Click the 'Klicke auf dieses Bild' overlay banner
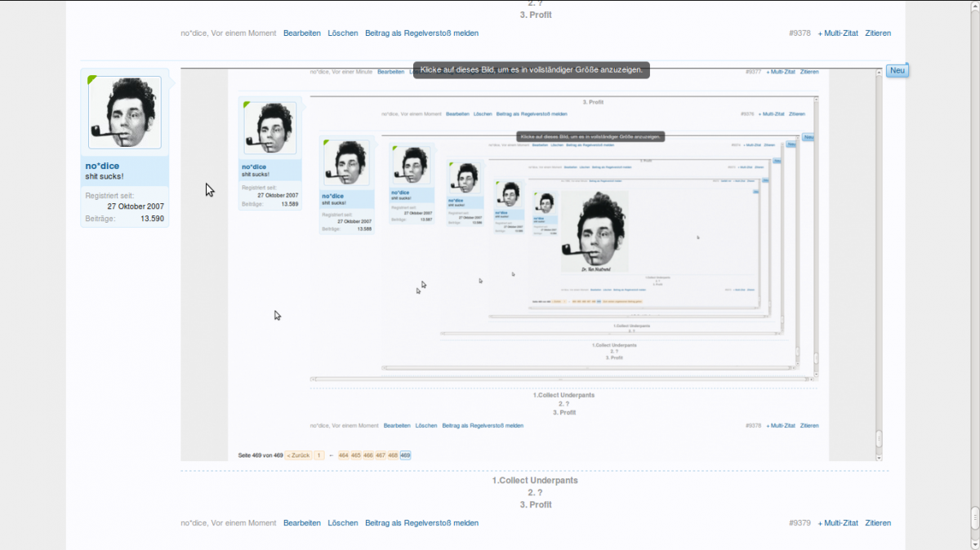Image resolution: width=980 pixels, height=550 pixels. [531, 71]
